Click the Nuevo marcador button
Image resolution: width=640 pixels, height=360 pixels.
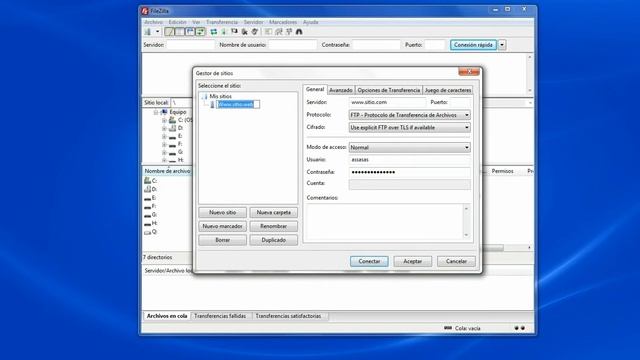[x=222, y=226]
